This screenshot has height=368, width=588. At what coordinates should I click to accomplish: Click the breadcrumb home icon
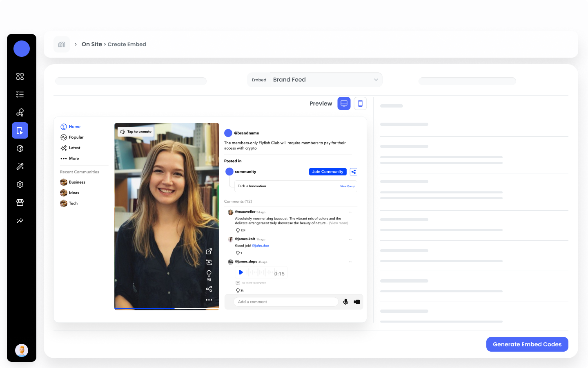click(x=62, y=44)
